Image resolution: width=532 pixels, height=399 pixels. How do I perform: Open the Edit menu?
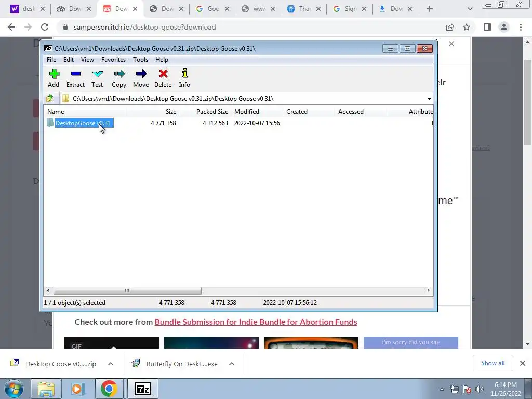69,60
